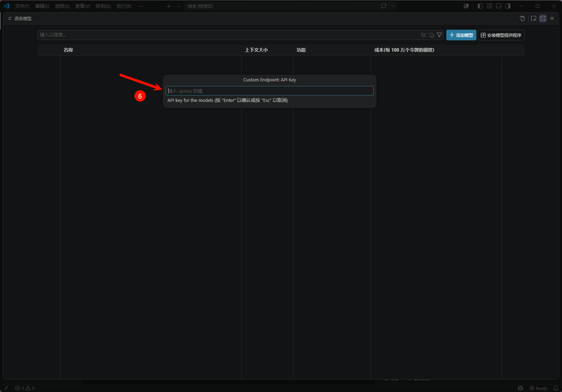Click the VS Code logo icon

coord(6,6)
